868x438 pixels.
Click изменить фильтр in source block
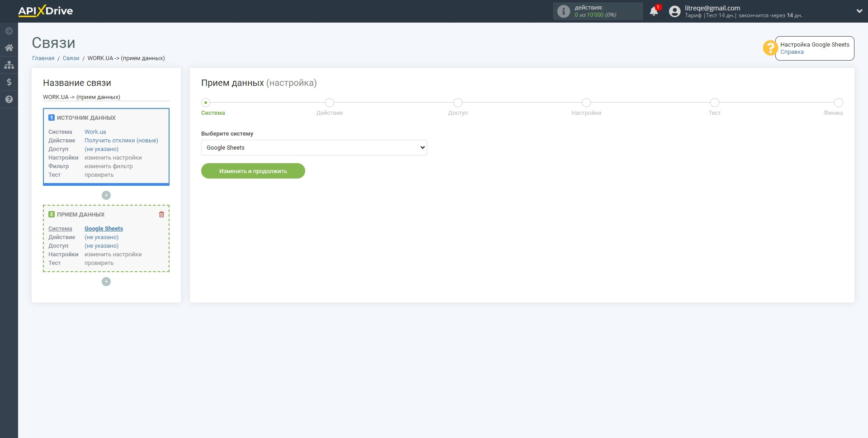[108, 166]
